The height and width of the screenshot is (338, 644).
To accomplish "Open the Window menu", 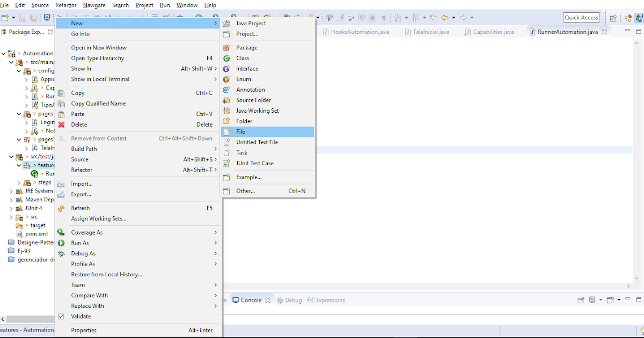I will 187,5.
